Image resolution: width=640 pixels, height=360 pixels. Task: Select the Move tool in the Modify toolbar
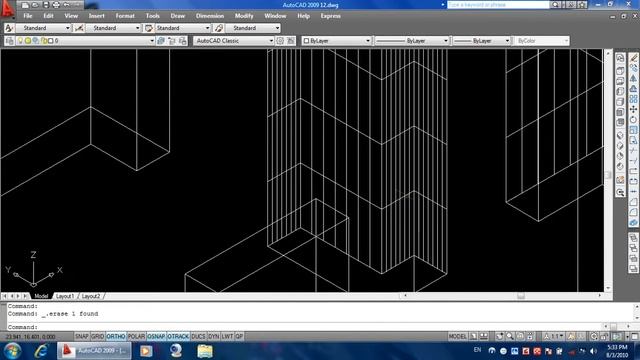[x=633, y=109]
